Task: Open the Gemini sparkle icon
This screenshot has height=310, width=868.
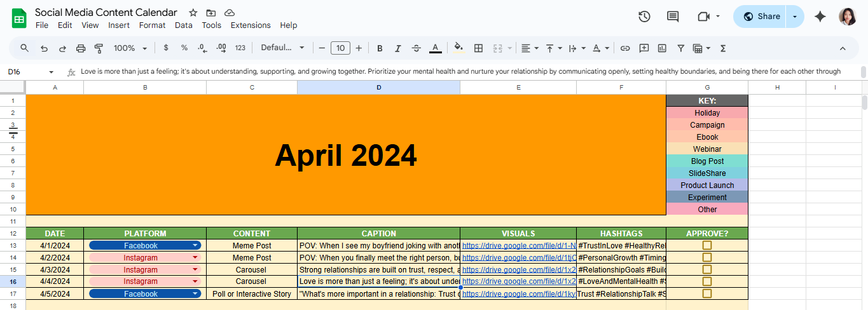Action: pos(820,17)
